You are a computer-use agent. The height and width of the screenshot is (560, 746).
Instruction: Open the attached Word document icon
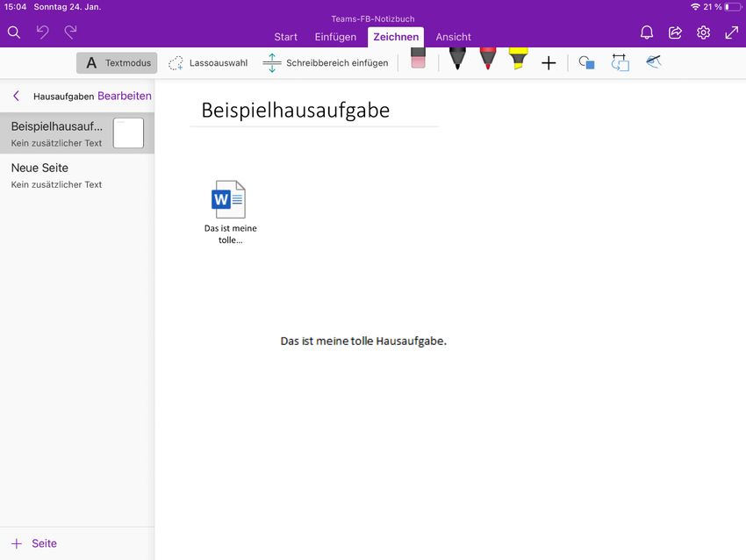[x=229, y=200]
